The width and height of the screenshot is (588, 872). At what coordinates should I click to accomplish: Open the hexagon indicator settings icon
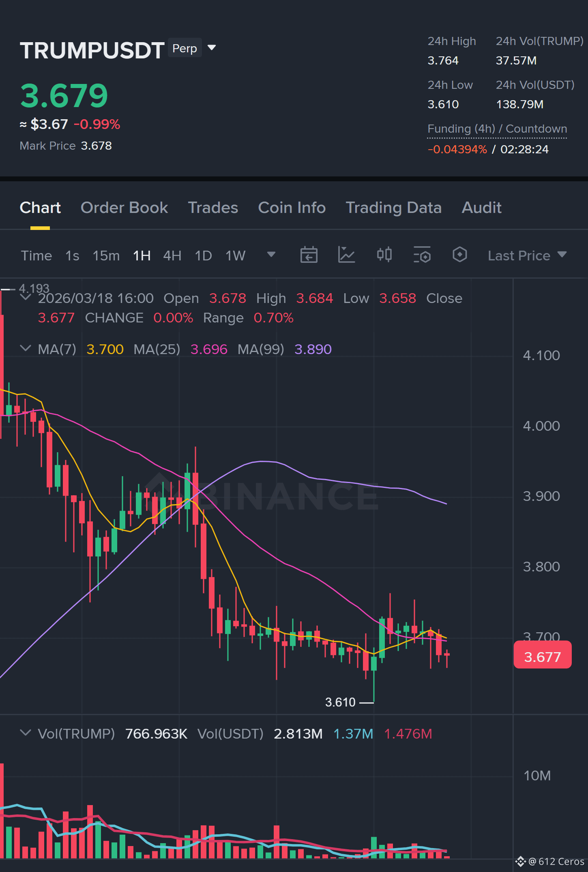point(459,255)
